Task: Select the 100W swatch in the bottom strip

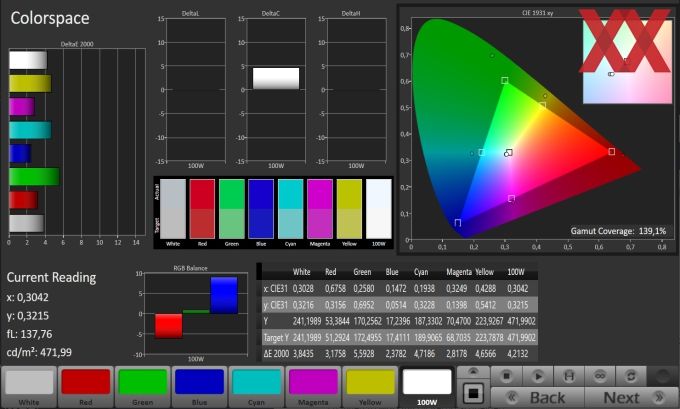Action: click(x=427, y=386)
